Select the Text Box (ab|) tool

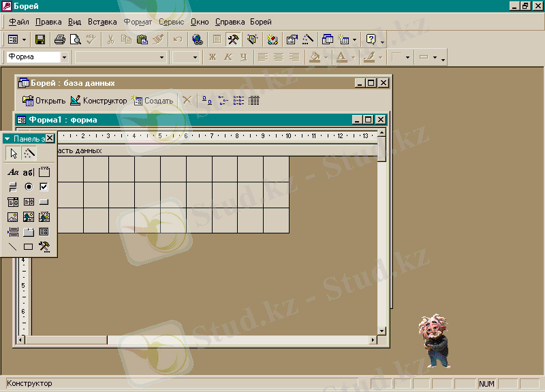tap(29, 172)
